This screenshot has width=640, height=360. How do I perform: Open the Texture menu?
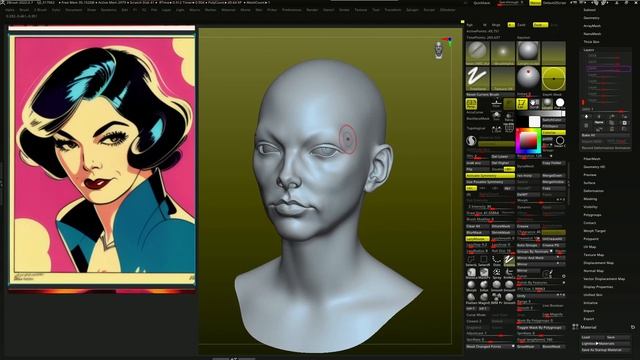[361, 10]
